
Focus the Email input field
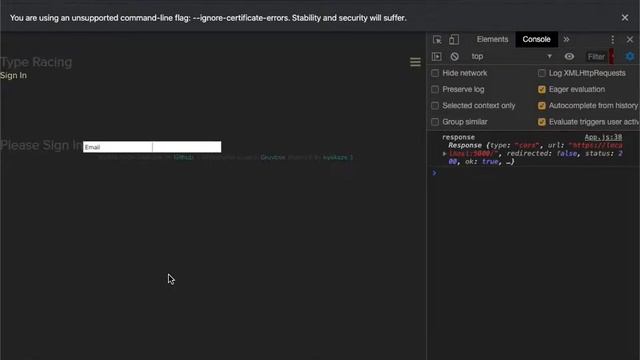[118, 147]
